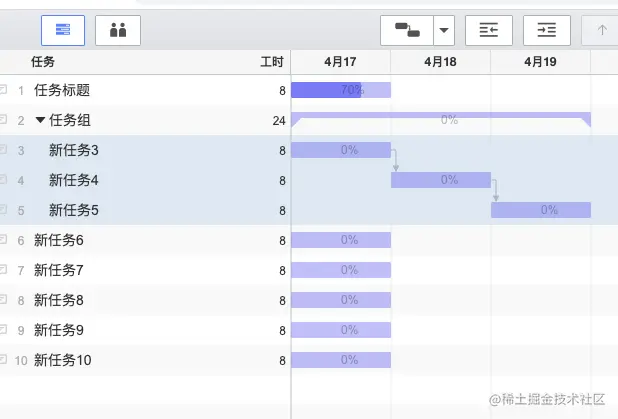Click the 工时 value 8 of 新任务6

[x=282, y=240]
